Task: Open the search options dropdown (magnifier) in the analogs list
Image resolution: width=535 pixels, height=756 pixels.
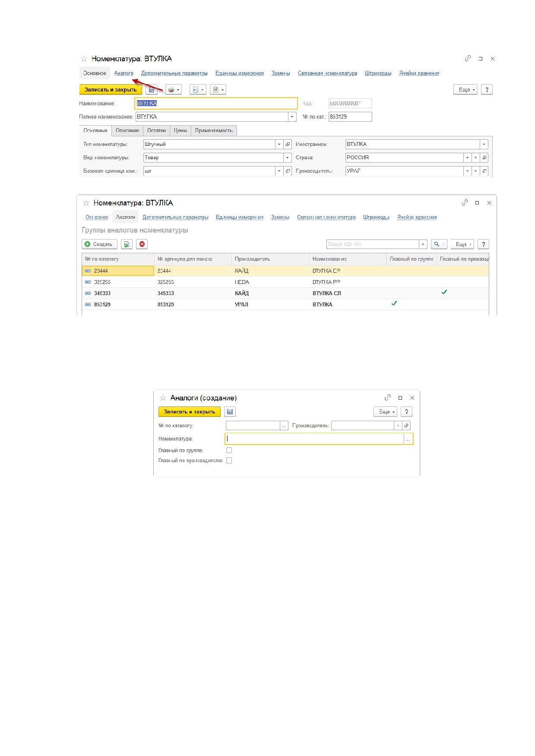Action: pyautogui.click(x=439, y=244)
